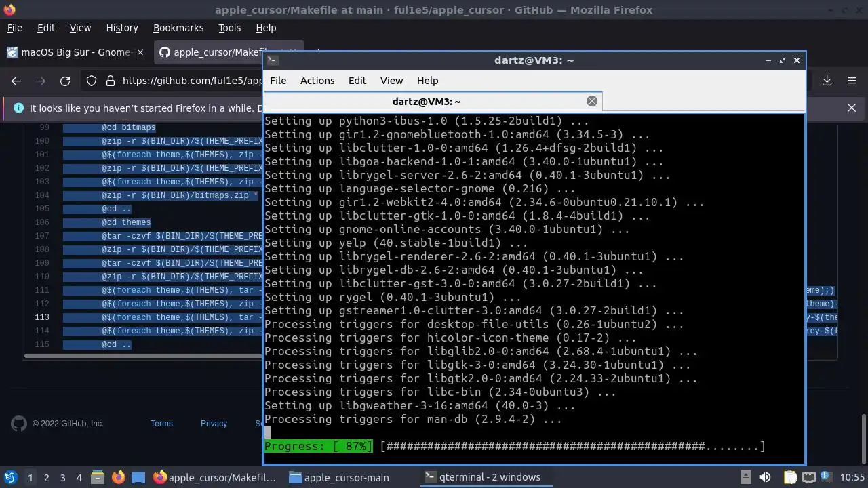Reload the GitHub page
The image size is (868, 488).
[x=65, y=81]
